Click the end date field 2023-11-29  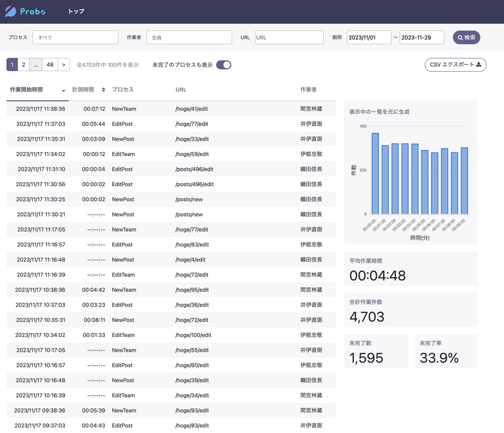click(x=422, y=37)
